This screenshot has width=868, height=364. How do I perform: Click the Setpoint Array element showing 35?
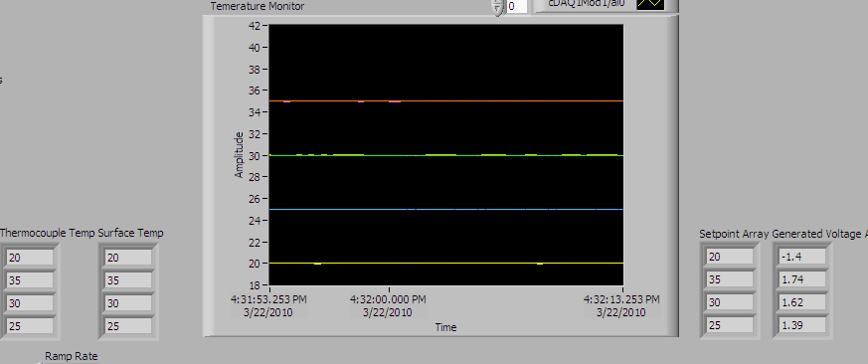point(730,279)
